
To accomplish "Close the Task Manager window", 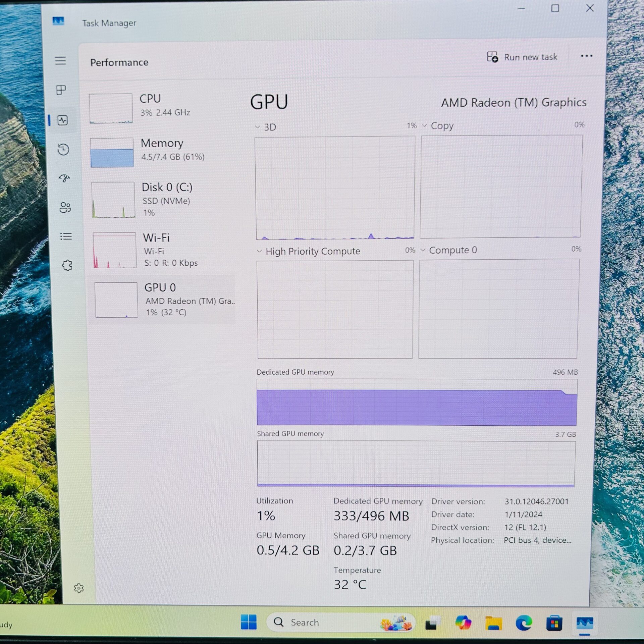I will (590, 8).
